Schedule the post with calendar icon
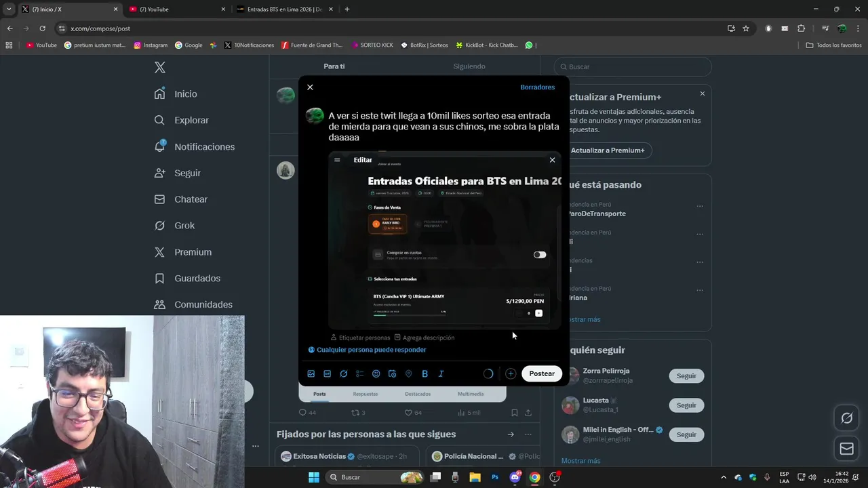This screenshot has height=488, width=868. click(x=392, y=373)
